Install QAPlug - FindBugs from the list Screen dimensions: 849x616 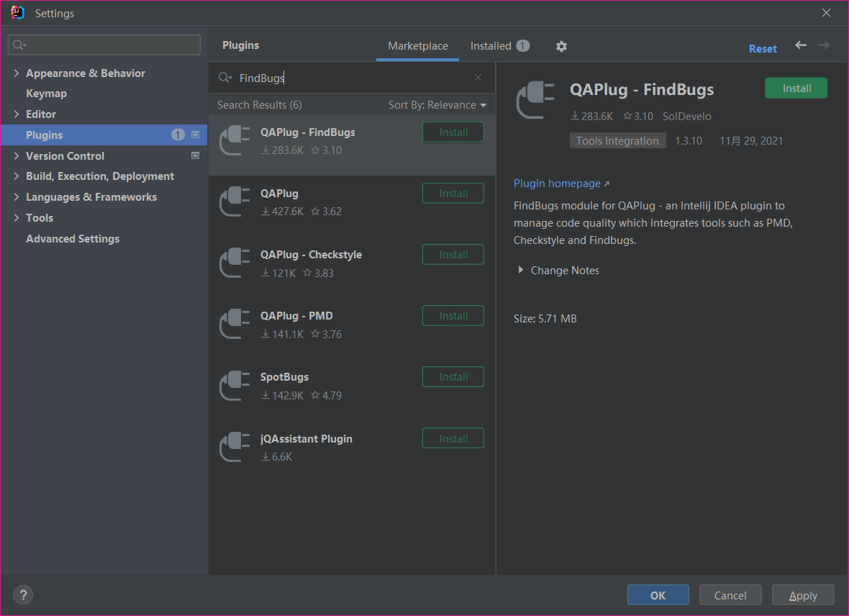453,132
